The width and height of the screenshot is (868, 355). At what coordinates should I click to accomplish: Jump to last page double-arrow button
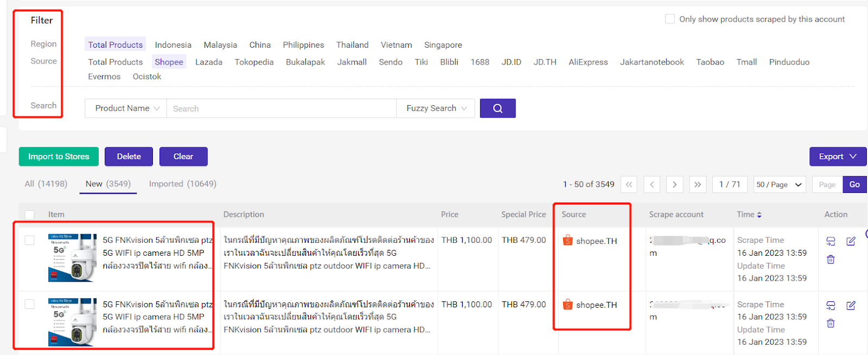pyautogui.click(x=698, y=184)
